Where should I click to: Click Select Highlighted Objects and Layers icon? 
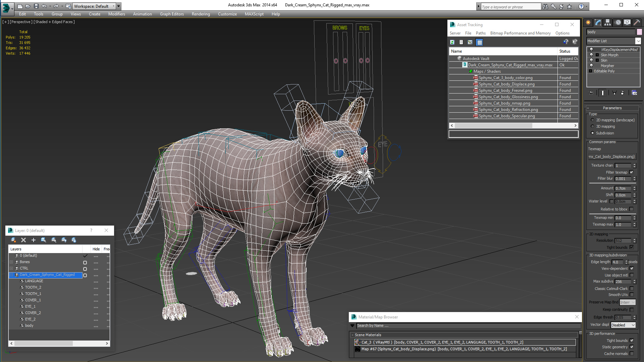pyautogui.click(x=43, y=240)
